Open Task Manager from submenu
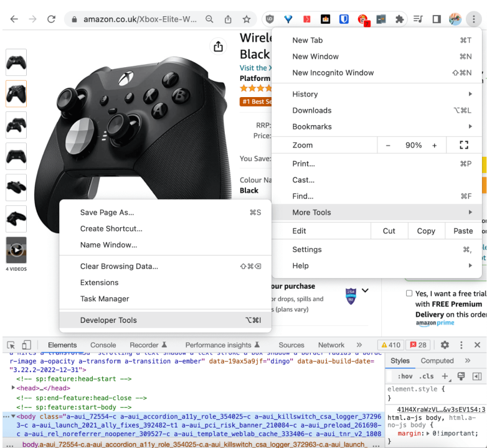Image resolution: width=487 pixels, height=448 pixels. 165,299
